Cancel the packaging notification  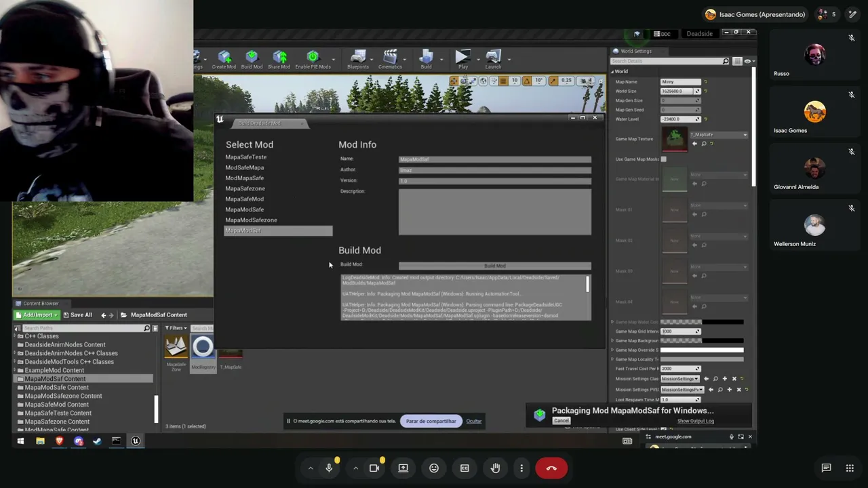pyautogui.click(x=561, y=421)
